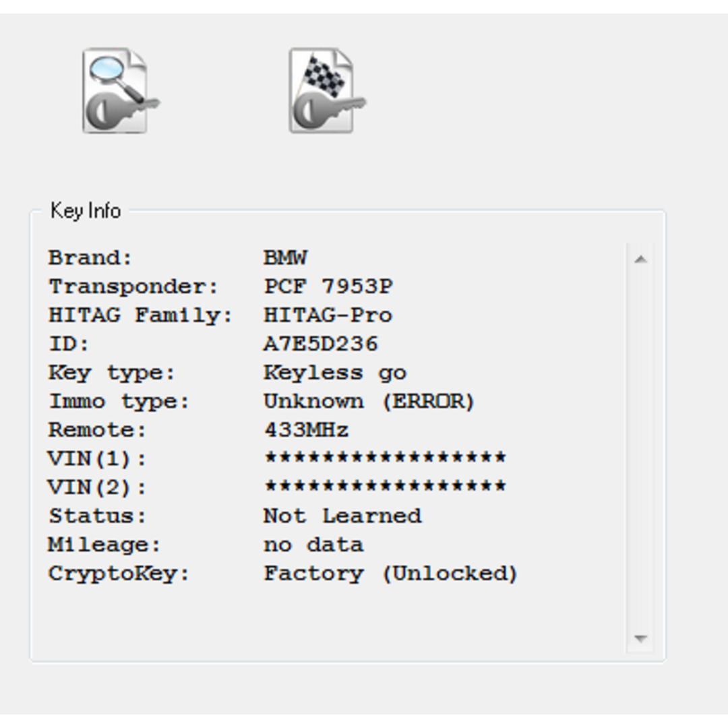The height and width of the screenshot is (728, 728).
Task: Click the Brand: field label
Action: (x=90, y=258)
